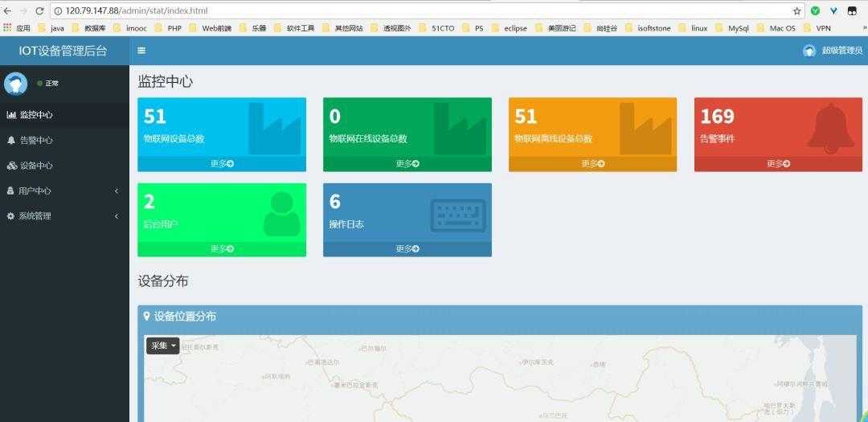Click the factory icon on 物联网设备总数 card

(276, 129)
